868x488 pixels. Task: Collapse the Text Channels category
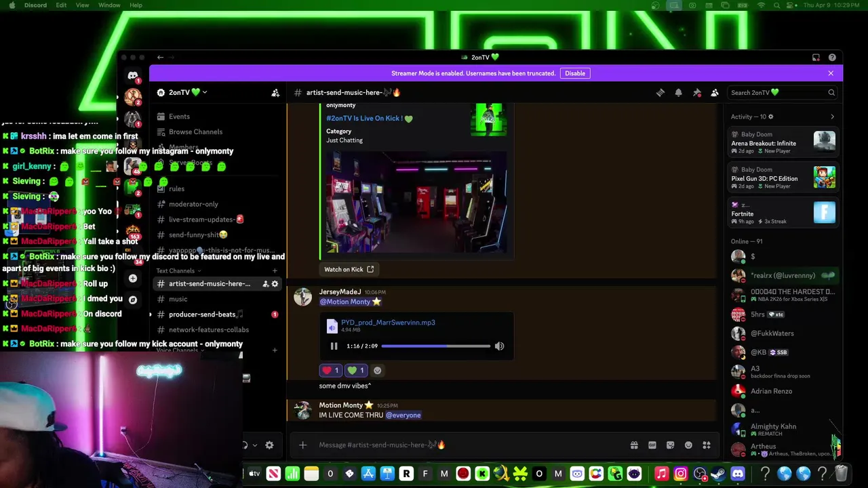(179, 270)
